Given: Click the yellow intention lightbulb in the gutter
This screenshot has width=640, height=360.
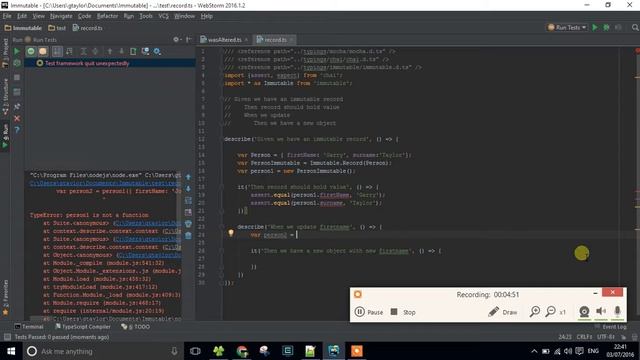Looking at the screenshot, I should [231, 233].
